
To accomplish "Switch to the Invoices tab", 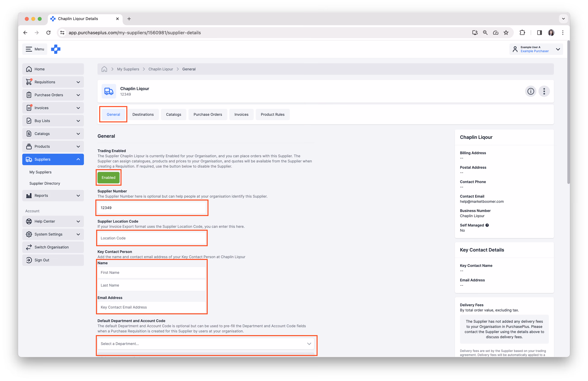I will pos(241,114).
